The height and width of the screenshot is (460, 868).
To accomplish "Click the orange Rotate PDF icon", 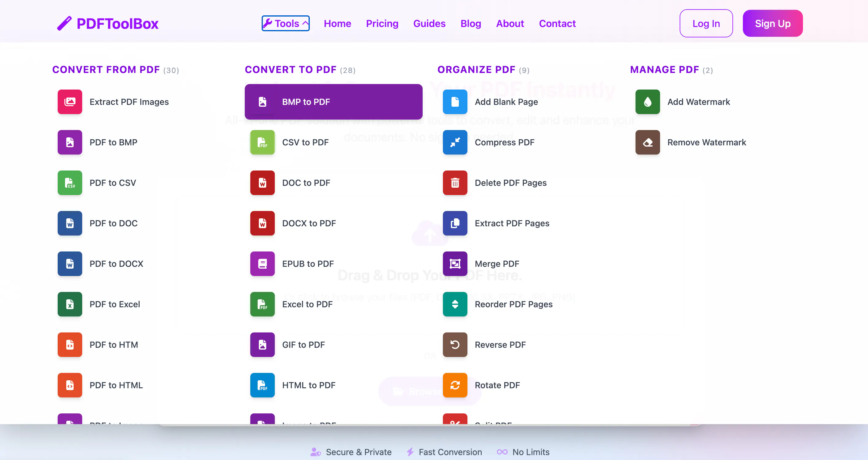I will pos(455,385).
